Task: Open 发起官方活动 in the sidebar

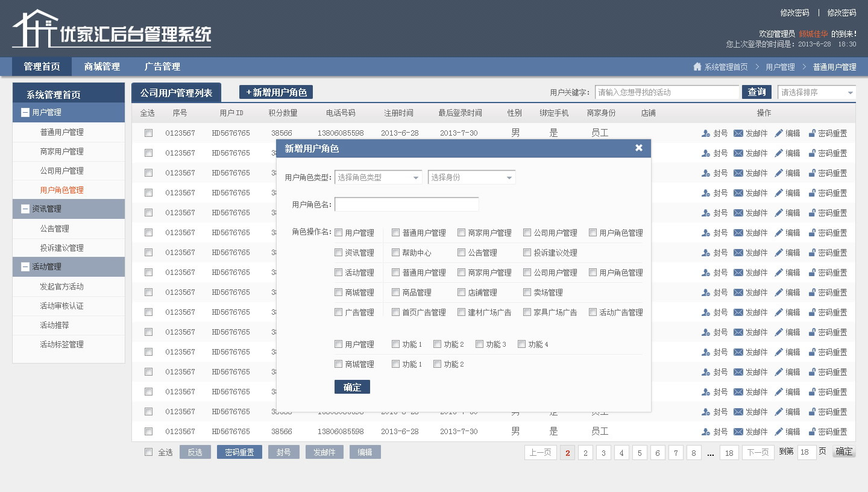Action: click(61, 286)
